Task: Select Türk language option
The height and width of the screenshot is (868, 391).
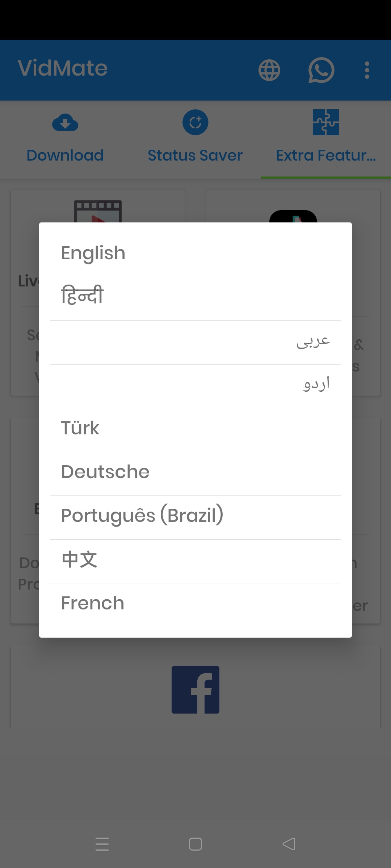Action: [195, 429]
